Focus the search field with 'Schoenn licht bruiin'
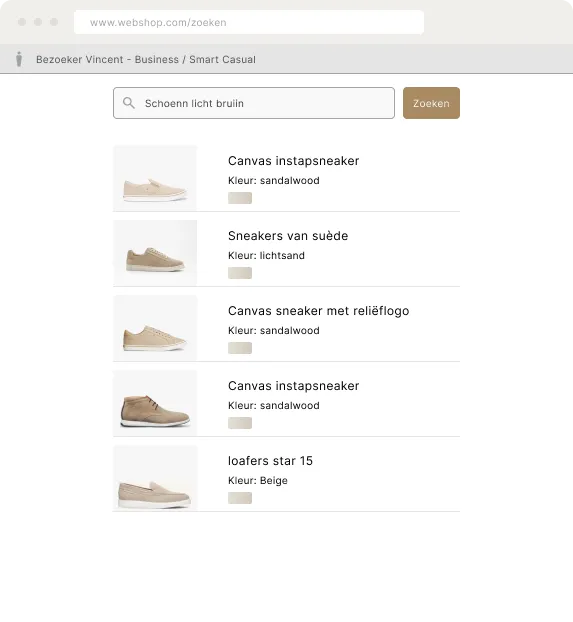The height and width of the screenshot is (622, 573). [254, 103]
